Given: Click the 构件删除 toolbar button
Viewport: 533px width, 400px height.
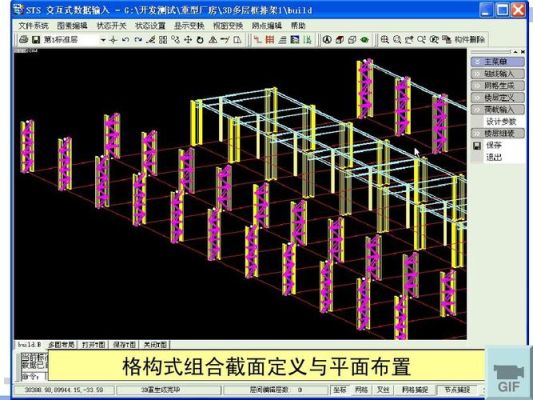Looking at the screenshot, I should 469,40.
